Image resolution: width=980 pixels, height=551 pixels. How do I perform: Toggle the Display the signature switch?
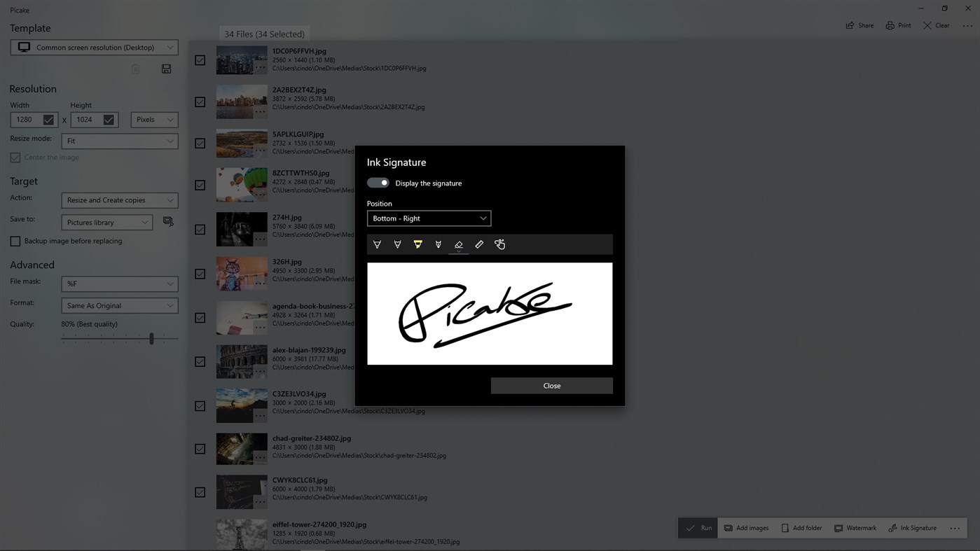point(378,182)
